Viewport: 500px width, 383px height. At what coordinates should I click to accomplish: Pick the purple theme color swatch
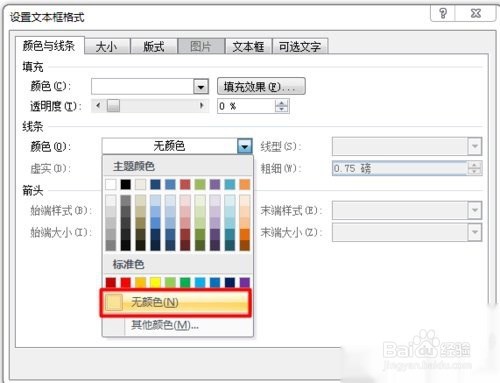[215, 184]
